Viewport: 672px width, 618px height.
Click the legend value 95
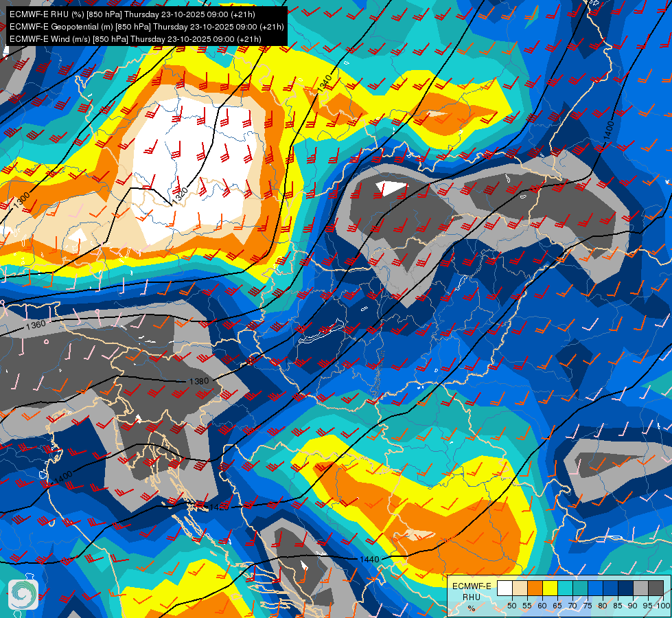[x=648, y=606]
